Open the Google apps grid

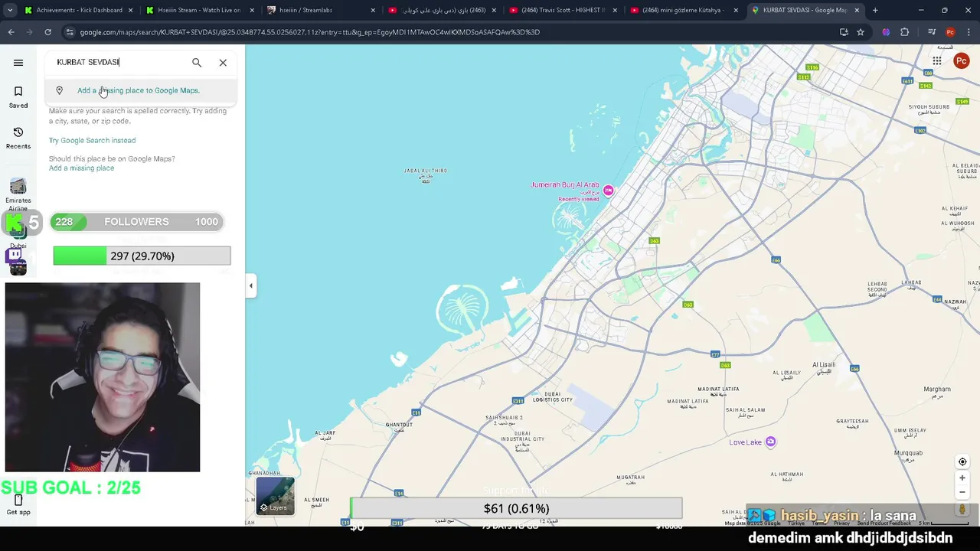tap(937, 61)
